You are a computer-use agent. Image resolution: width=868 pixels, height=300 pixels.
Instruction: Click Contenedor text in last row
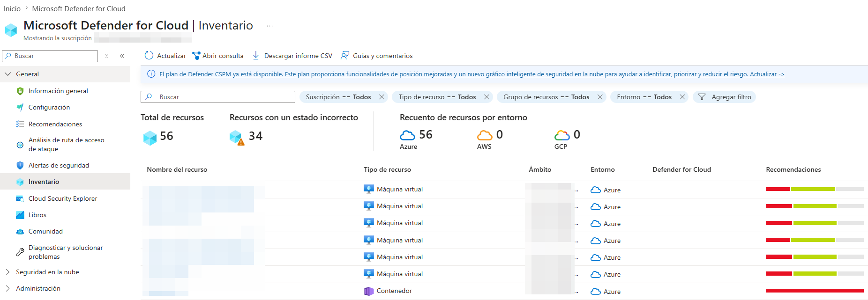tap(394, 291)
